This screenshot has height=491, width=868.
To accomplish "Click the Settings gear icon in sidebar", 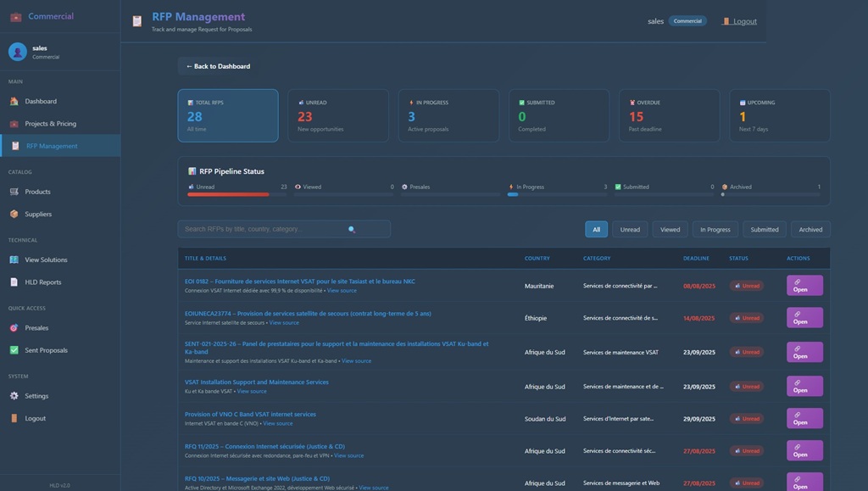I will [14, 396].
